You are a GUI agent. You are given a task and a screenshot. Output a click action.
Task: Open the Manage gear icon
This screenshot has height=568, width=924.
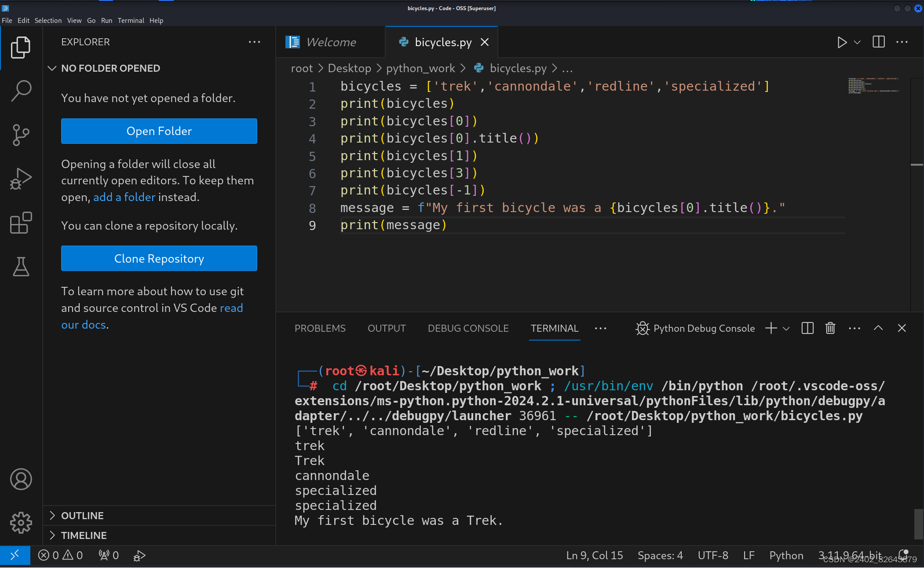tap(21, 523)
